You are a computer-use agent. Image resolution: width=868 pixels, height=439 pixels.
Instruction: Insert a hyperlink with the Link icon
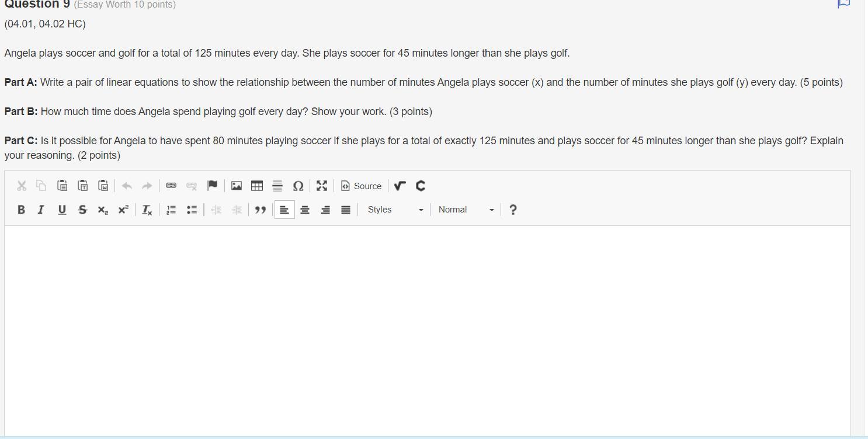(x=171, y=186)
